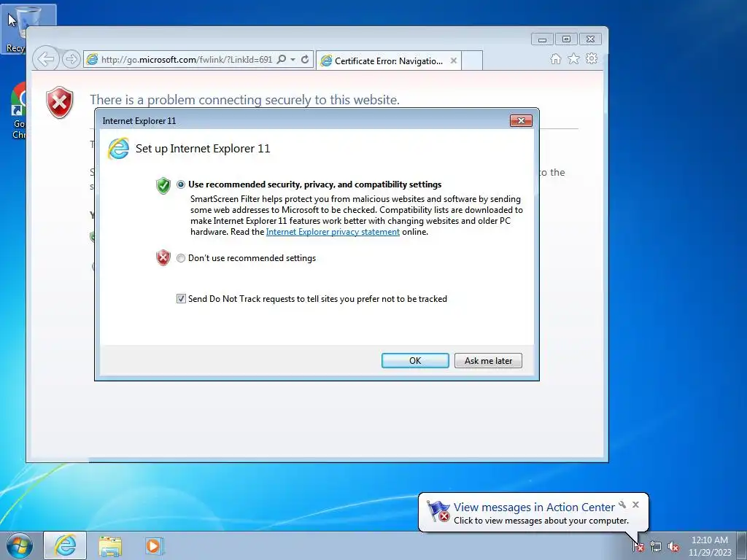This screenshot has height=560, width=747.
Task: Toggle Send Do Not Track requests checkbox
Action: click(x=181, y=298)
